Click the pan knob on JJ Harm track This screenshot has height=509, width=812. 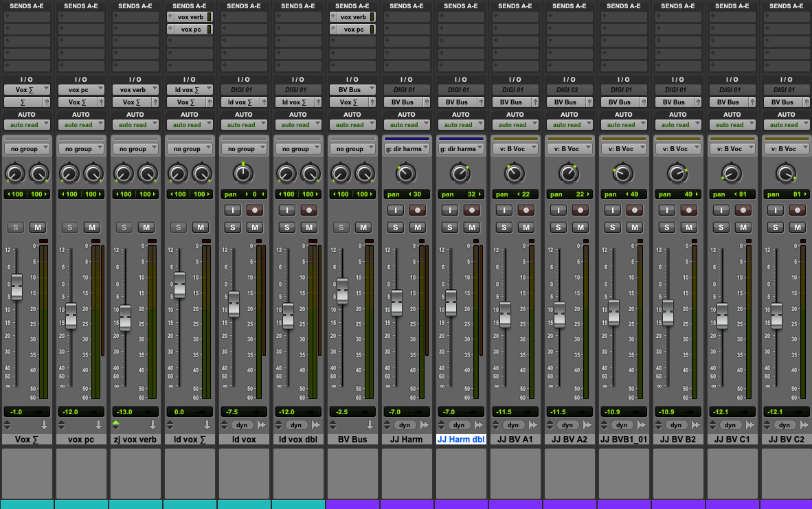406,174
